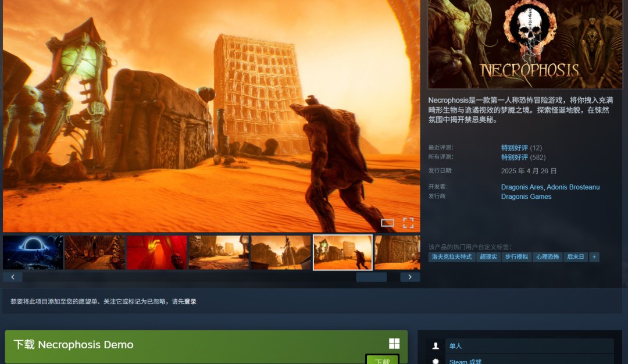Select the 洛夫克拉夫特式 tag
The height and width of the screenshot is (364, 628).
click(x=452, y=257)
